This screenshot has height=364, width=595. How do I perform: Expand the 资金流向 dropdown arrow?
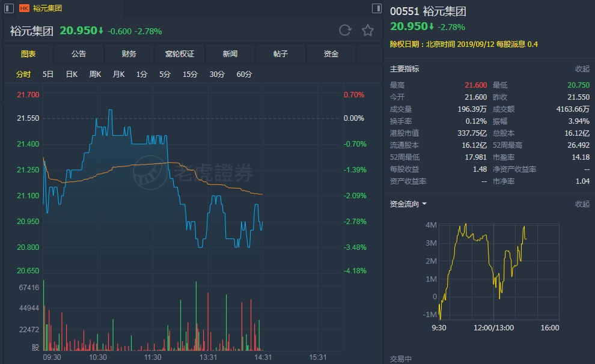click(424, 204)
